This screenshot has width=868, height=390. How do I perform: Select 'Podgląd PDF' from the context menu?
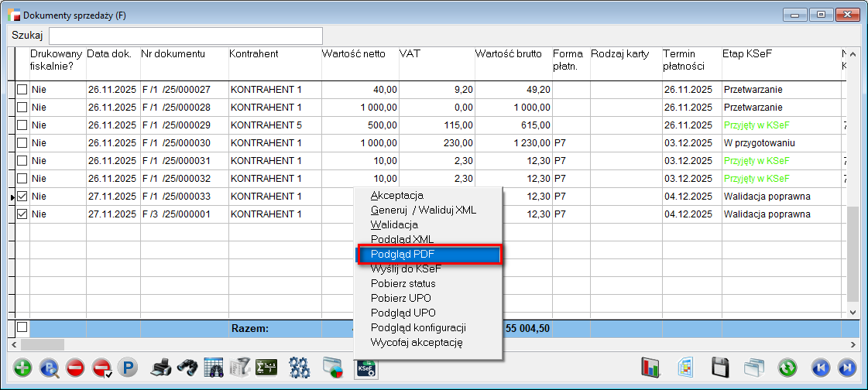(429, 255)
